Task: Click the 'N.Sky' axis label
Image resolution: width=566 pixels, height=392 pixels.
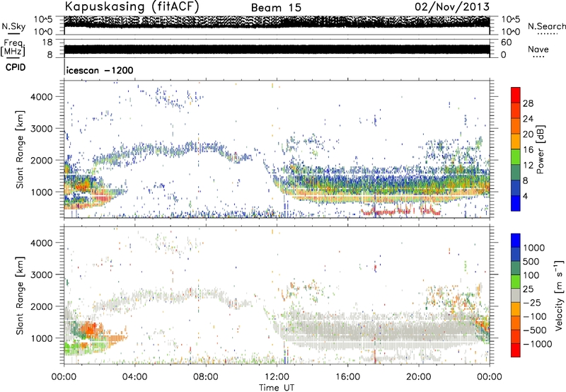Action: coord(13,26)
